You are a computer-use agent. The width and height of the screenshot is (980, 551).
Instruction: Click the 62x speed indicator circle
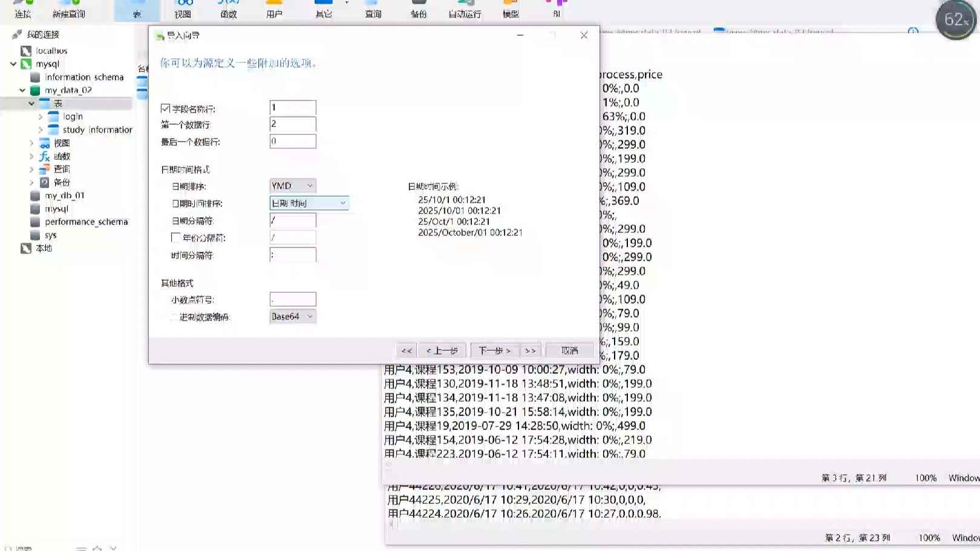(x=956, y=20)
